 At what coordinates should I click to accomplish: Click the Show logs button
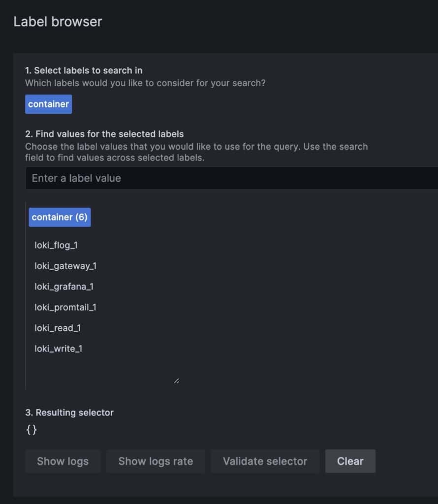(x=63, y=461)
